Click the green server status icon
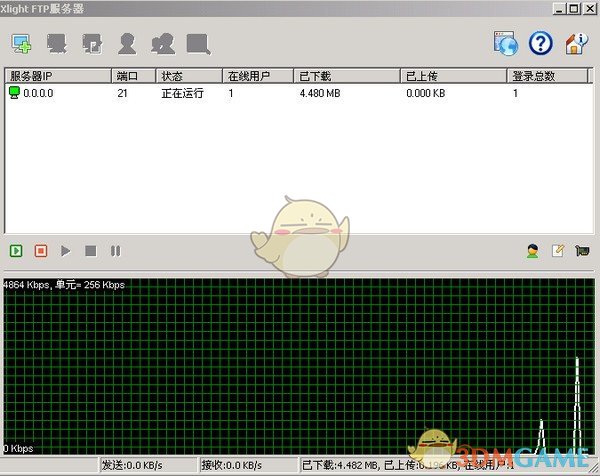600x476 pixels. pos(14,93)
